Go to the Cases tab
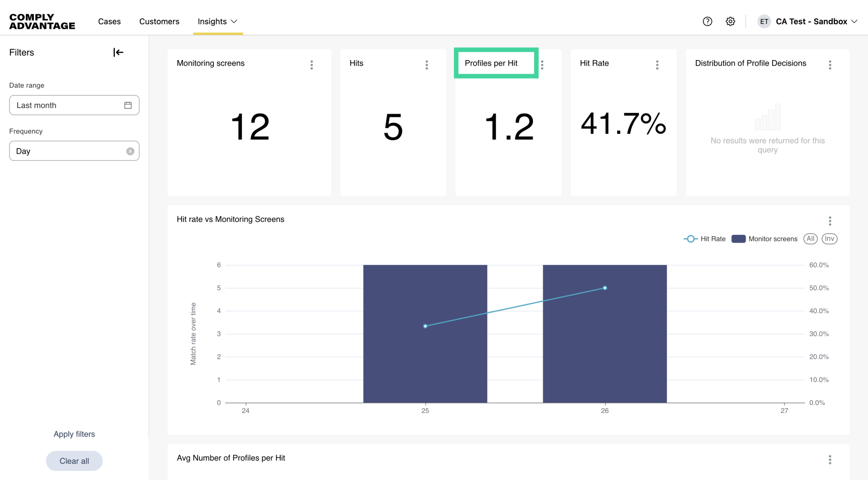Image resolution: width=868 pixels, height=488 pixels. point(109,21)
